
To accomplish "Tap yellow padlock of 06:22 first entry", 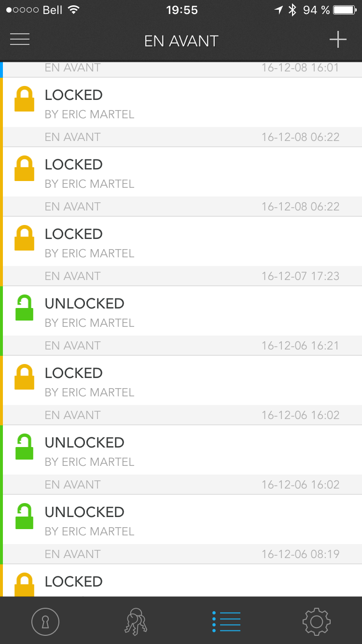I will tap(24, 99).
